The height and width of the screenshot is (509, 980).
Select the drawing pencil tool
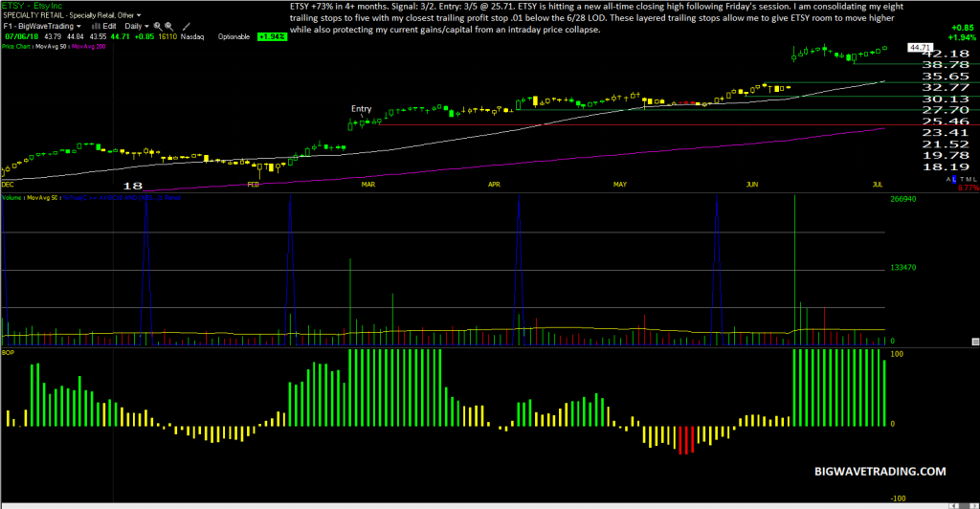[x=187, y=26]
